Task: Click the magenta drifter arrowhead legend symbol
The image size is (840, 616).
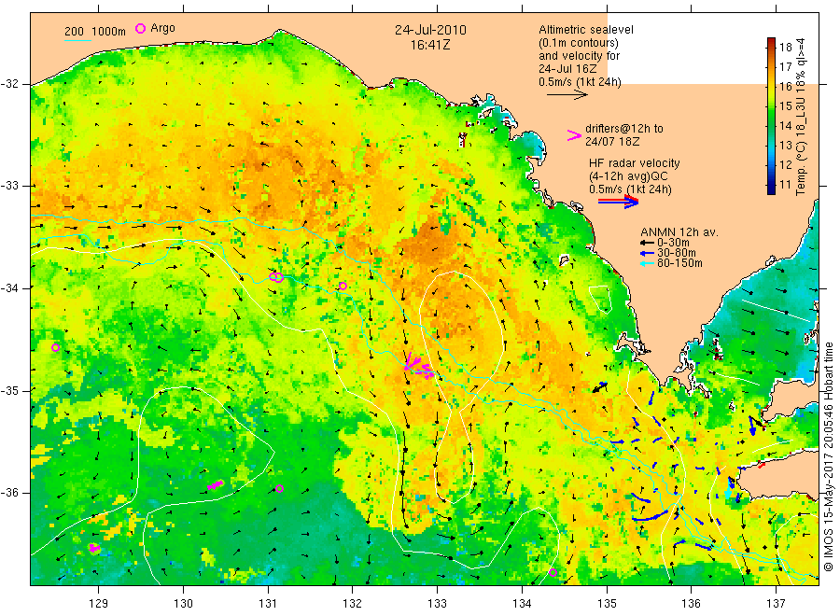Action: tap(574, 135)
